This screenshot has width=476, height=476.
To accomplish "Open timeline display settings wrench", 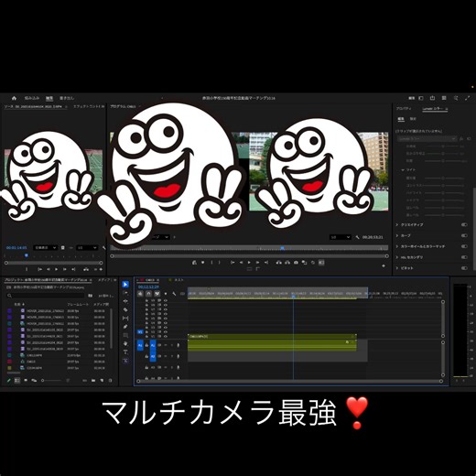I will click(174, 294).
